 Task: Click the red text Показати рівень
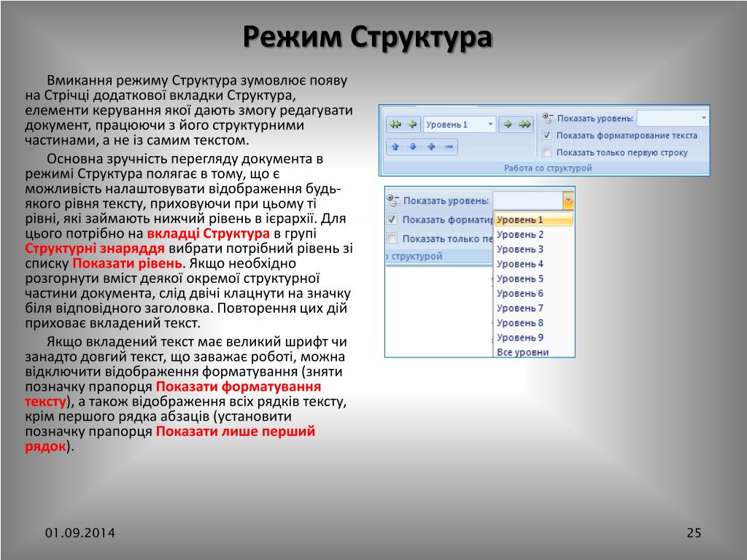point(127,263)
